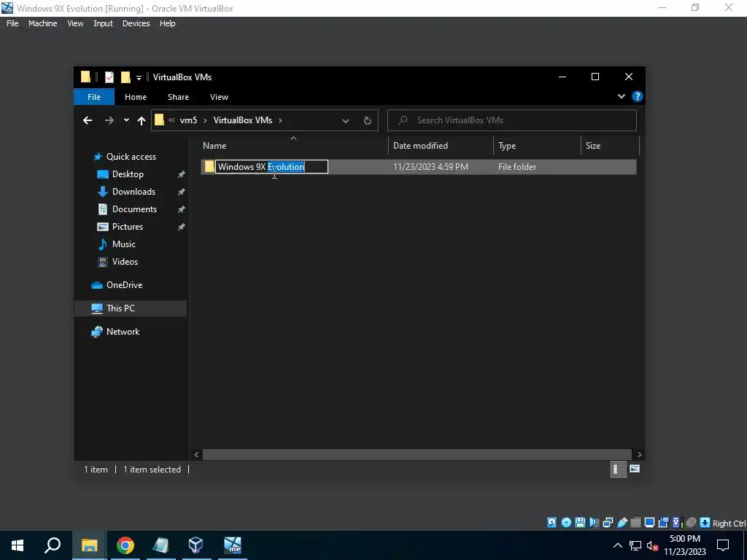
Task: Click the Explorer forward arrow
Action: pos(109,120)
